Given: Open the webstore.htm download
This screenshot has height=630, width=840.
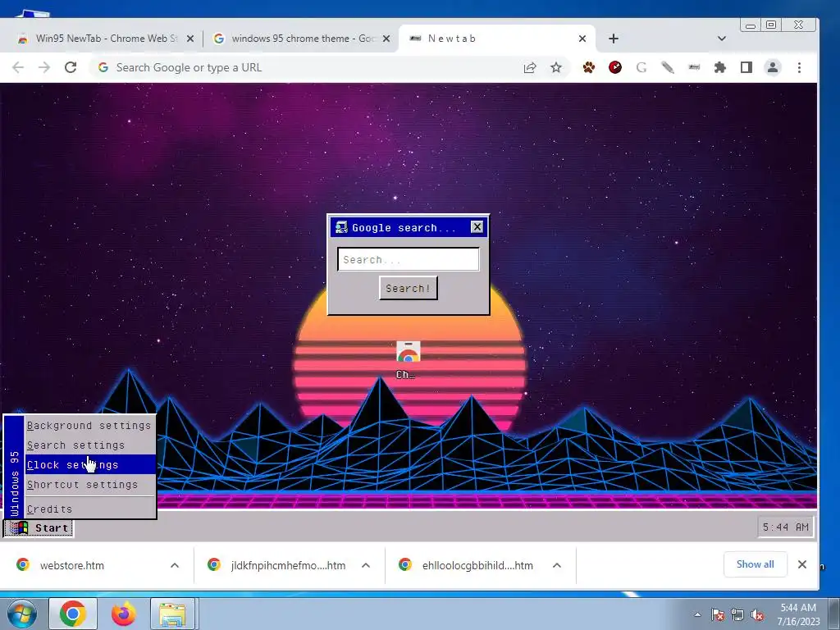Looking at the screenshot, I should pyautogui.click(x=72, y=565).
